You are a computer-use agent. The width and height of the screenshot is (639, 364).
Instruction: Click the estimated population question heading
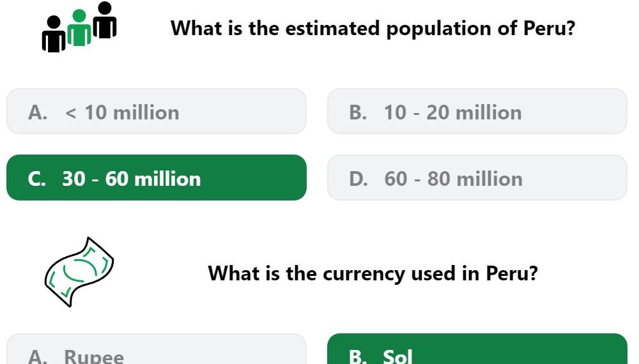pos(373,29)
